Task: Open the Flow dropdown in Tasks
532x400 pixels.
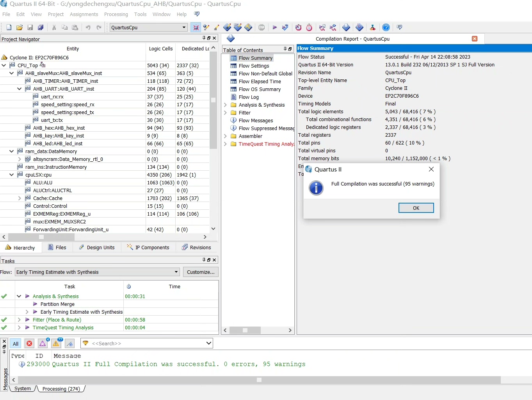Action: tap(176, 272)
